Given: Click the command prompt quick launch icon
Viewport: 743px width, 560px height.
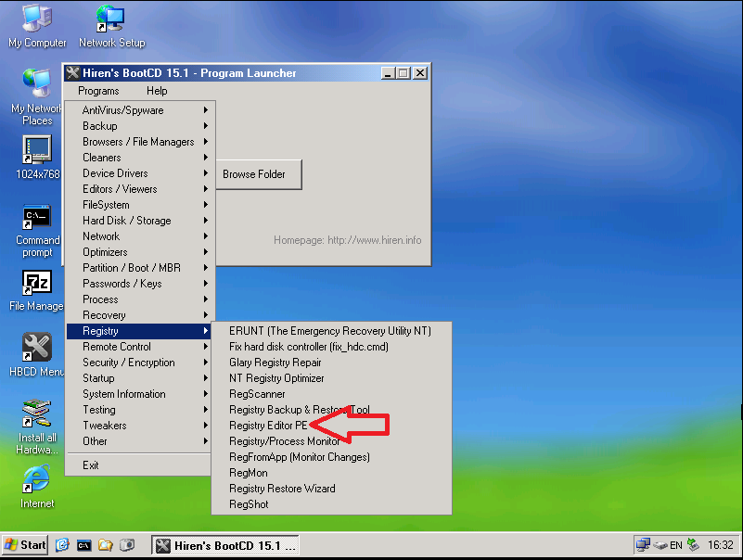Looking at the screenshot, I should point(83,545).
